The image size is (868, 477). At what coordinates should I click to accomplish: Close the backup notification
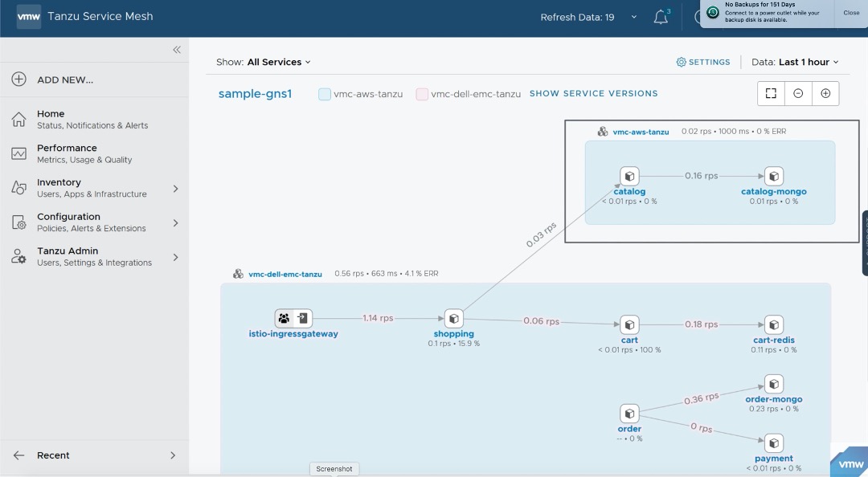851,13
